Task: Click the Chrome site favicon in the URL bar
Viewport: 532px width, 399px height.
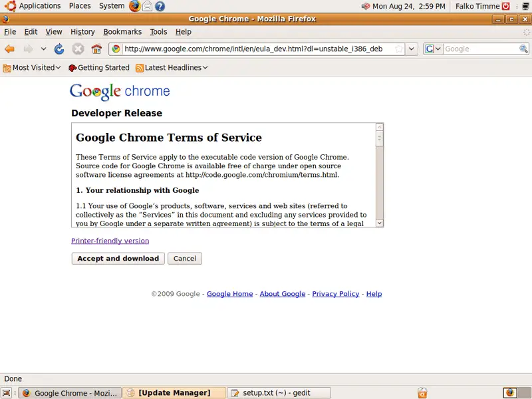Action: [116, 49]
